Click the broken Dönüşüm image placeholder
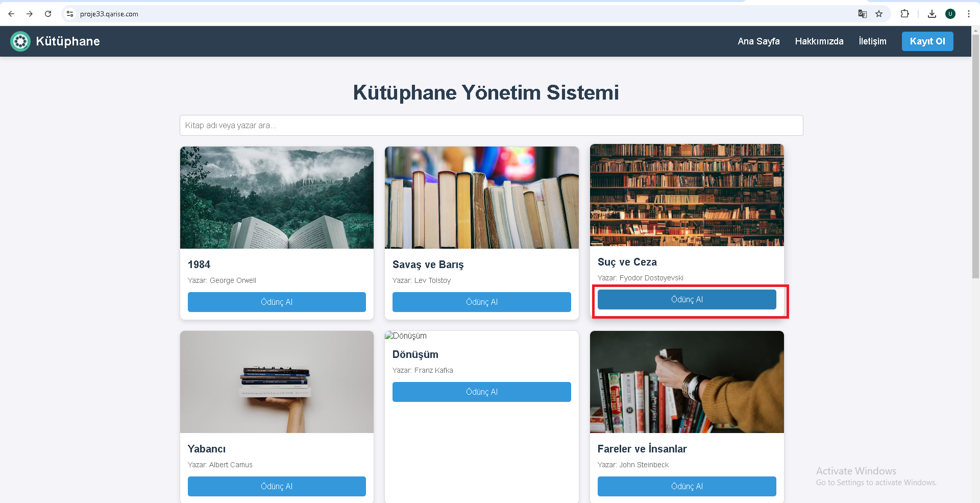Image resolution: width=980 pixels, height=503 pixels. tap(406, 336)
